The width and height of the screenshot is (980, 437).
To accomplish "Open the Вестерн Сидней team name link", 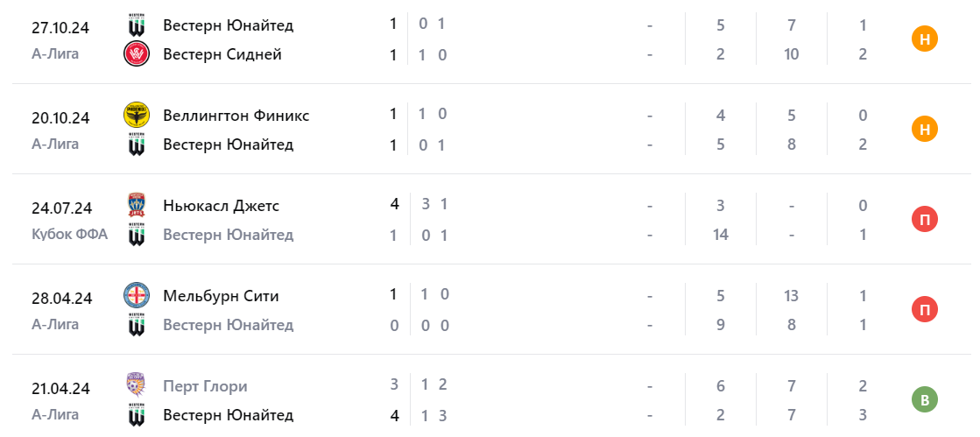I will click(x=222, y=54).
